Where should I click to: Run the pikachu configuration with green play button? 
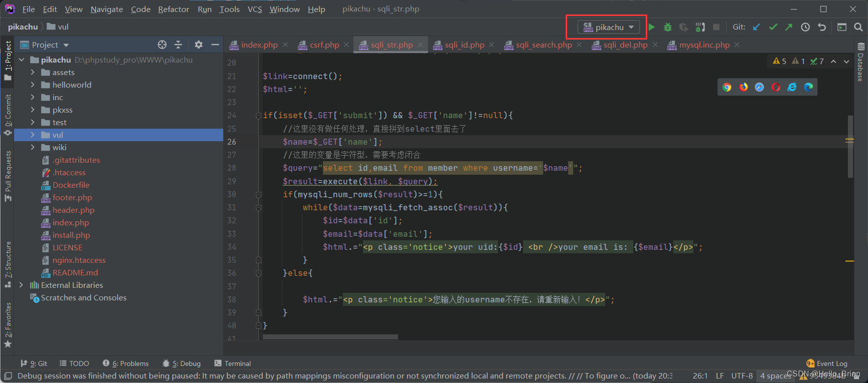[651, 27]
